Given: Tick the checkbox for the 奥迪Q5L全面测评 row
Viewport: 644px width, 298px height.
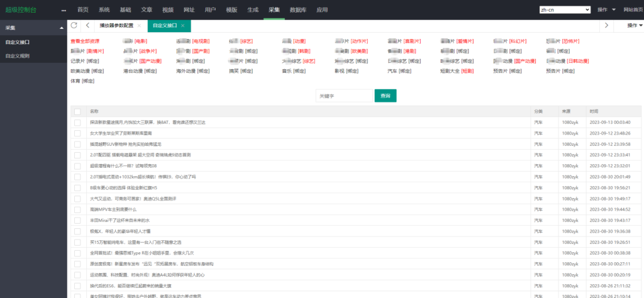Looking at the screenshot, I should tap(77, 198).
